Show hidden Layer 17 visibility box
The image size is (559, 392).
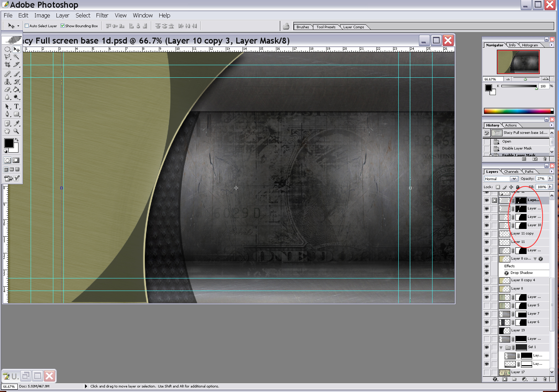tap(487, 372)
